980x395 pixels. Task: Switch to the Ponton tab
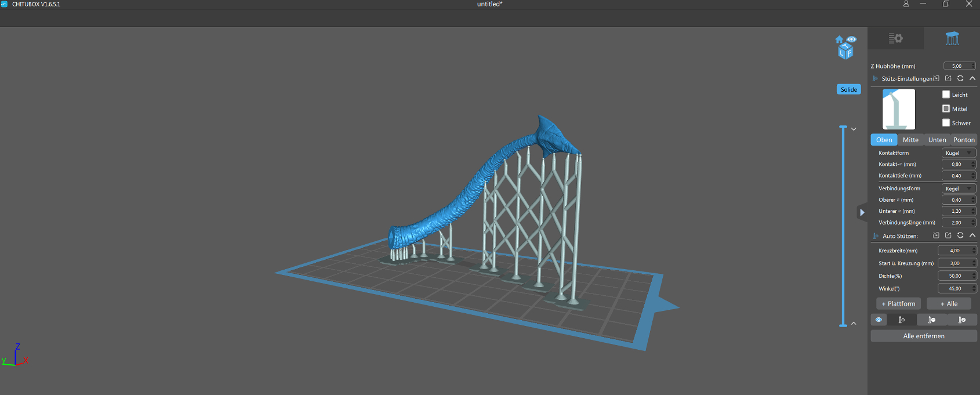click(x=964, y=140)
